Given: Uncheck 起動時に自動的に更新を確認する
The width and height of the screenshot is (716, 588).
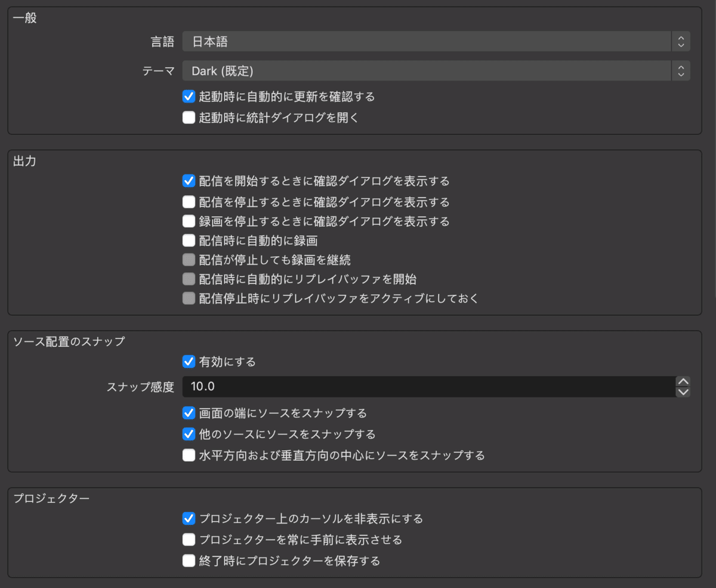Looking at the screenshot, I should 189,96.
